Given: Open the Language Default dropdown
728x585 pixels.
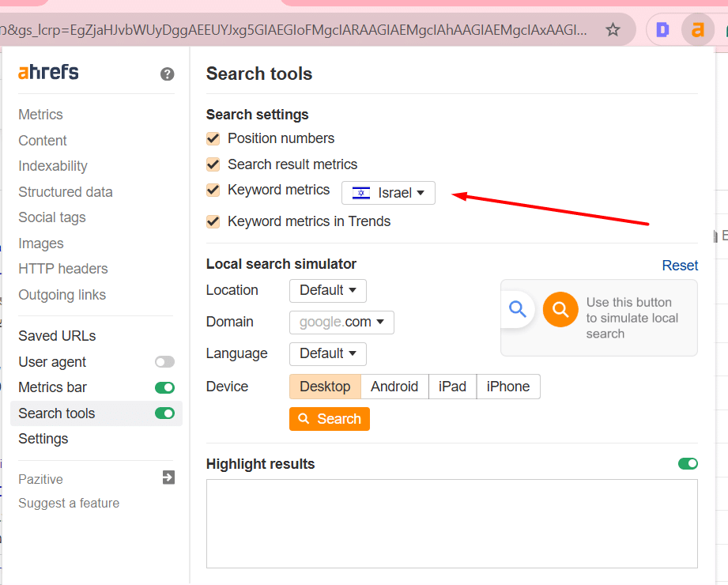Looking at the screenshot, I should [328, 354].
